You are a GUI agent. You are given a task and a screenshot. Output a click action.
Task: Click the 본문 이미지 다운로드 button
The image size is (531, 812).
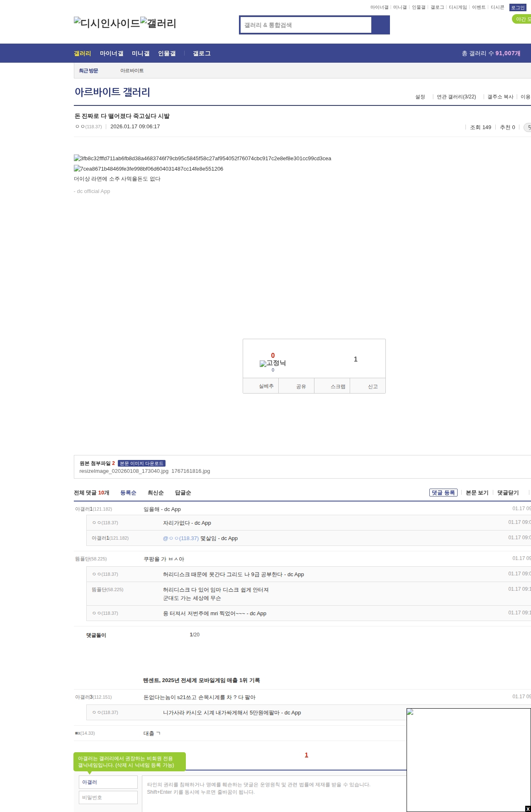141,463
